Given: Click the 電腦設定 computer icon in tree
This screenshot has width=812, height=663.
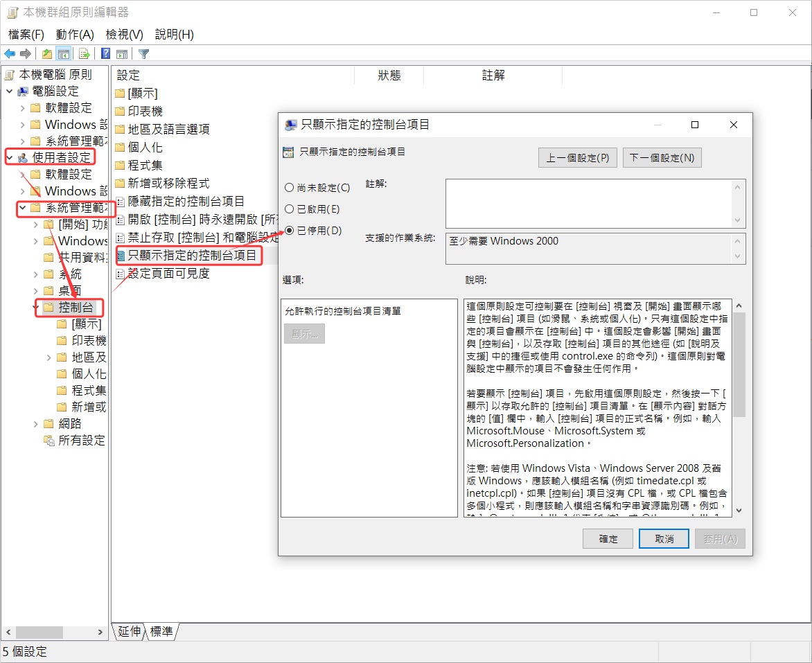Looking at the screenshot, I should pos(24,91).
